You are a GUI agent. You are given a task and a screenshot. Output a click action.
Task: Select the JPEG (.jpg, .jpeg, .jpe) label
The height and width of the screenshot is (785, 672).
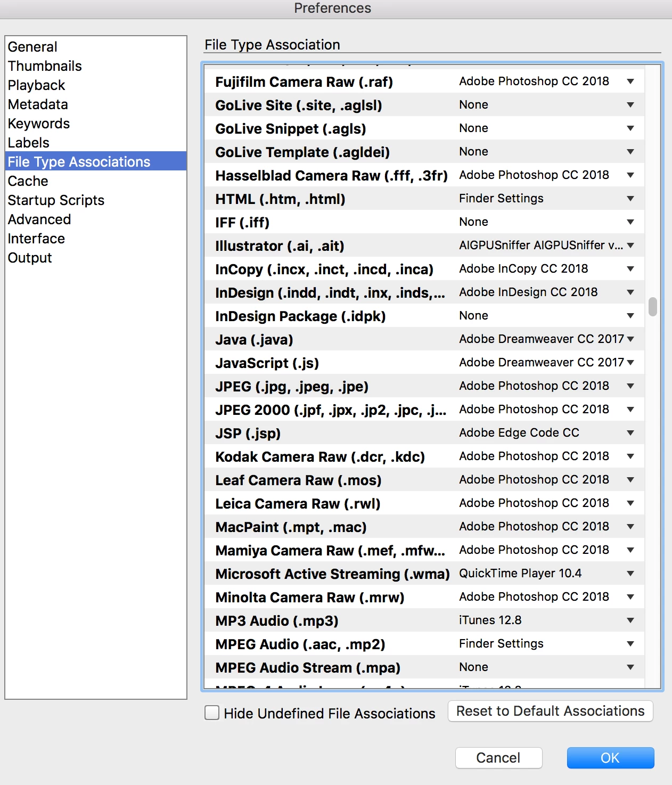(x=292, y=387)
